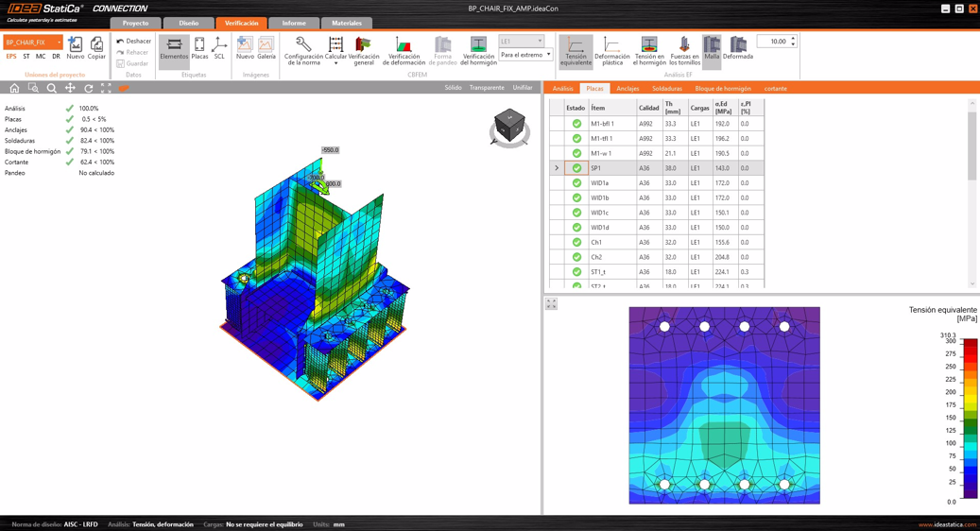The height and width of the screenshot is (531, 980).
Task: Open the Materiales ribbon tab
Action: point(346,23)
